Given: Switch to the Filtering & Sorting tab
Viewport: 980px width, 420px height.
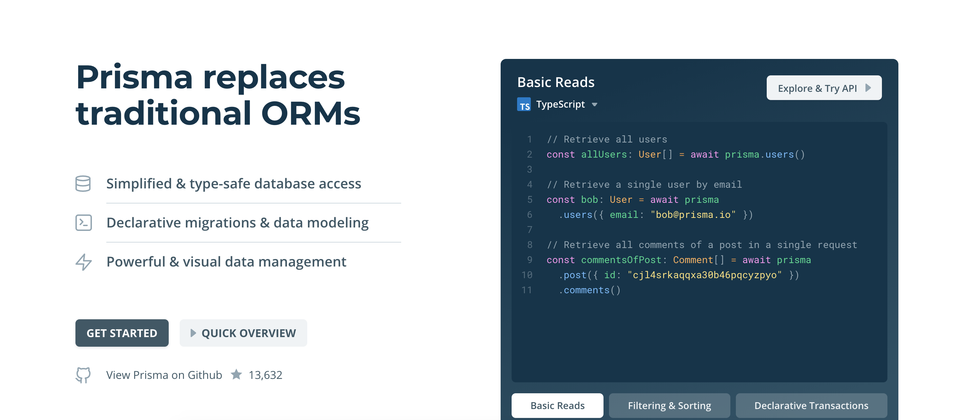Looking at the screenshot, I should (x=669, y=405).
